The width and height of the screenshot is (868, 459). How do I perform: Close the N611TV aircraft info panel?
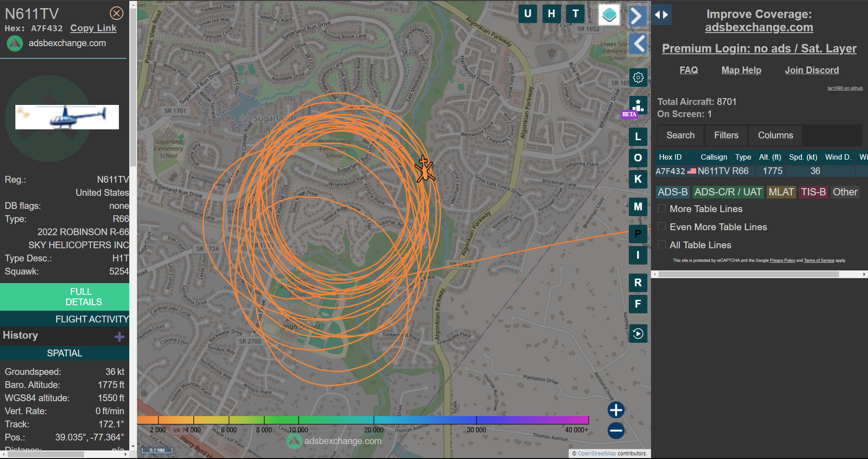117,13
